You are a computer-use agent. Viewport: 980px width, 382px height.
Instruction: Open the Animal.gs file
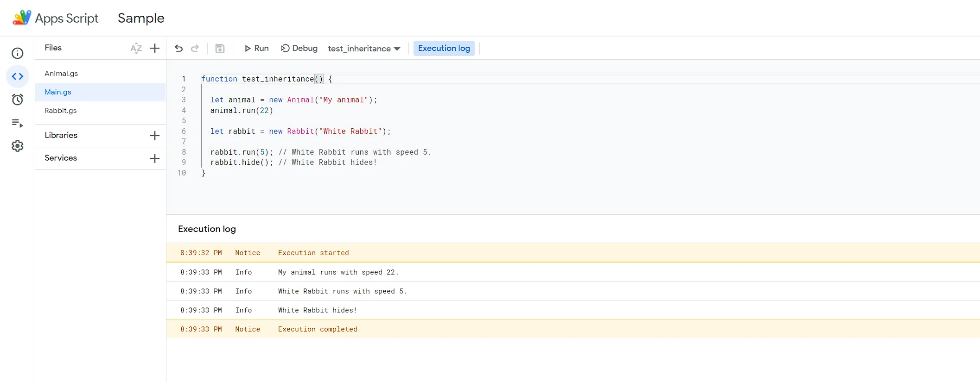click(61, 74)
